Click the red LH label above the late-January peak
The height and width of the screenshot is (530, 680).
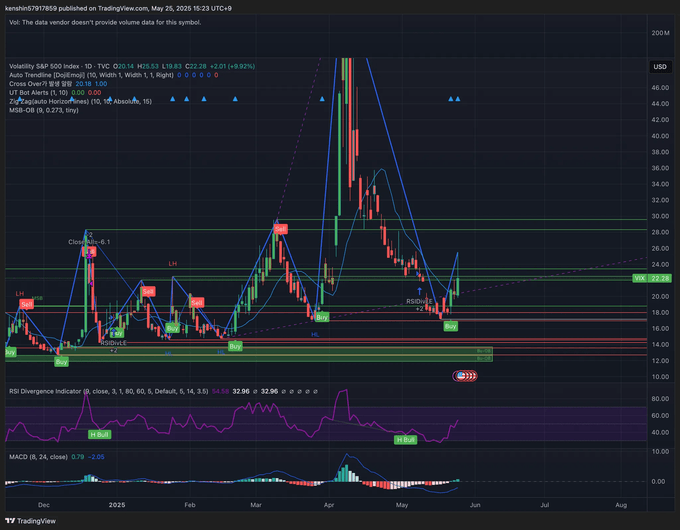[173, 264]
